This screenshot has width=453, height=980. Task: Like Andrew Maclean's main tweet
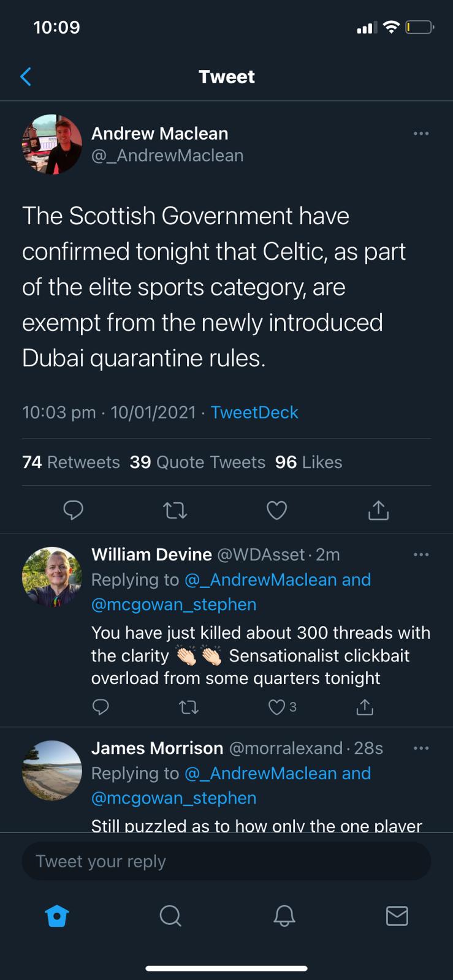276,510
